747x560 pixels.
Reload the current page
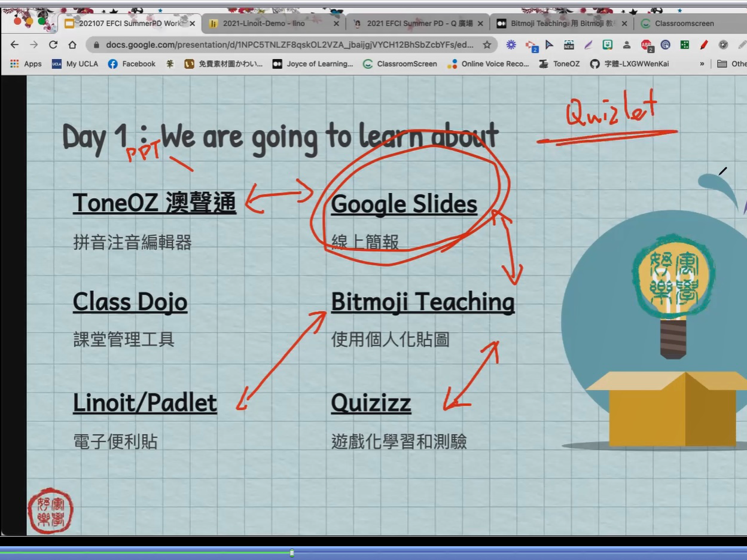click(x=53, y=45)
